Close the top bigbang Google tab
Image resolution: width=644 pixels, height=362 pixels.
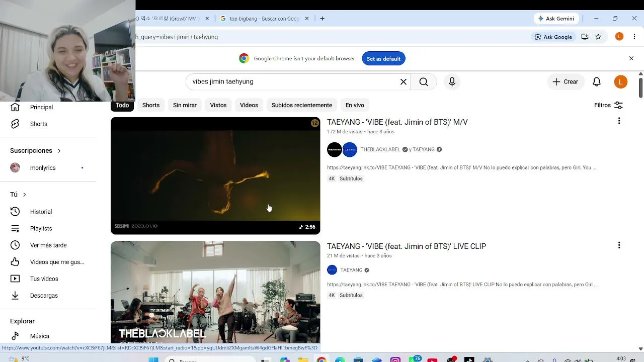pos(307,19)
